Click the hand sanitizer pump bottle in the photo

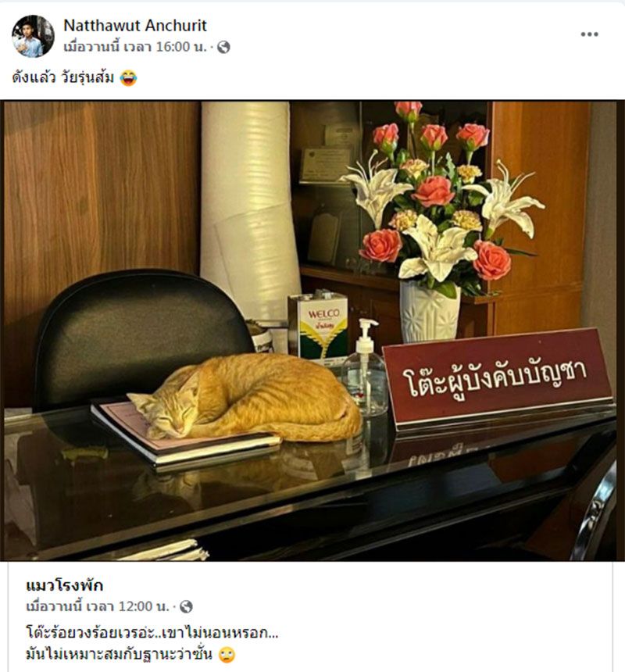coord(365,369)
